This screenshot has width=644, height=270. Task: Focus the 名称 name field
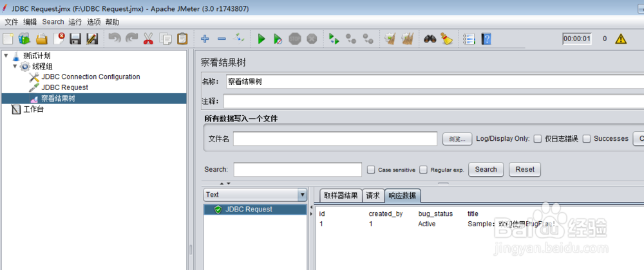(x=435, y=82)
